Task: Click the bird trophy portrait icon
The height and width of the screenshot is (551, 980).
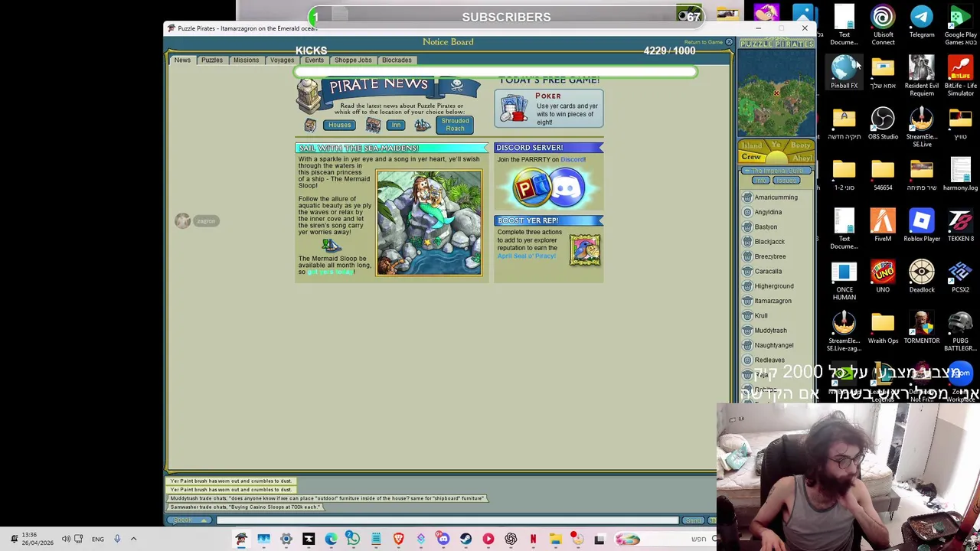Action: pos(584,249)
